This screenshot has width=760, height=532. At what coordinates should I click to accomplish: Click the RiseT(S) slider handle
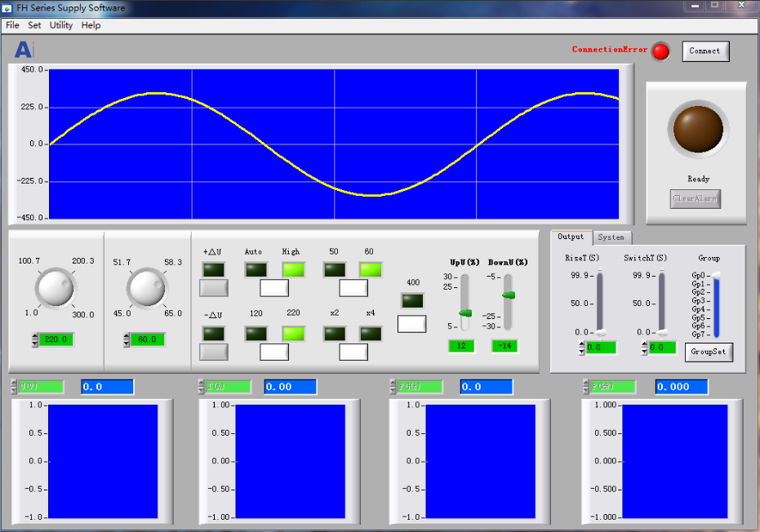point(601,332)
